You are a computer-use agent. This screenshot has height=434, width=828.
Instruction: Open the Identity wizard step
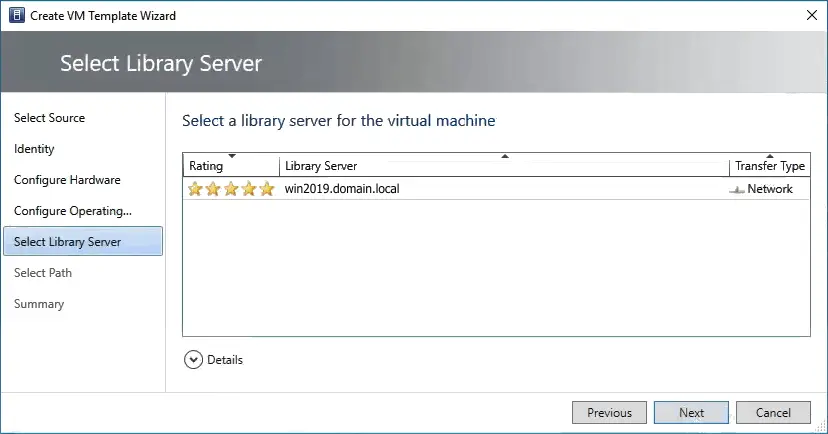34,149
